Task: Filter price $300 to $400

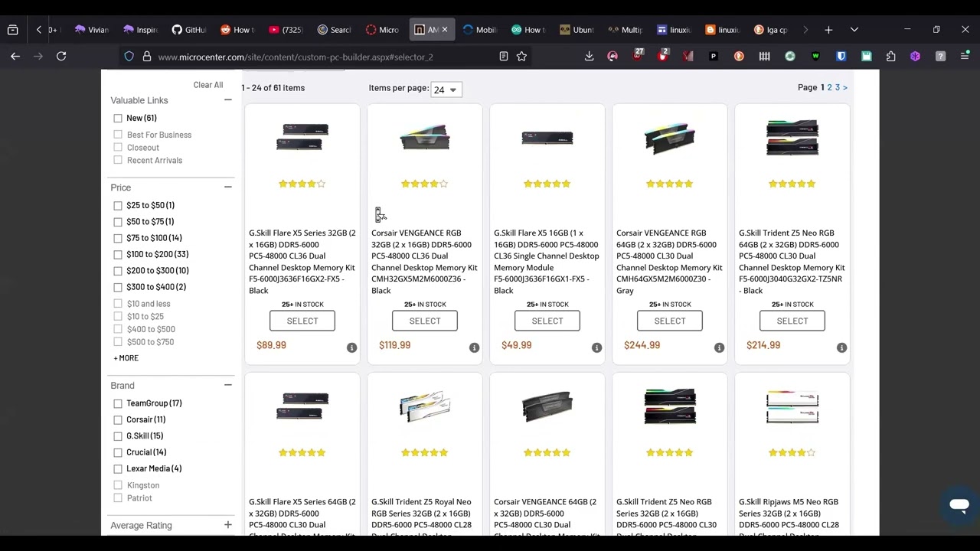Action: pos(118,287)
